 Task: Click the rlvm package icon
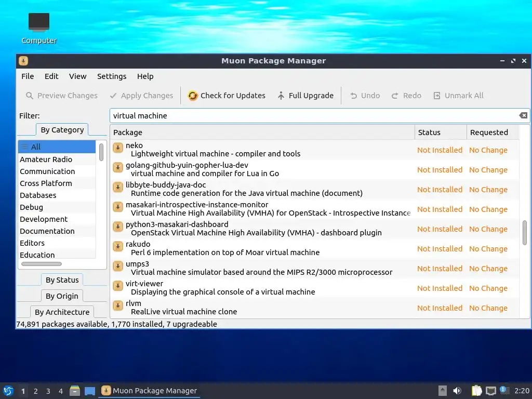tap(118, 305)
